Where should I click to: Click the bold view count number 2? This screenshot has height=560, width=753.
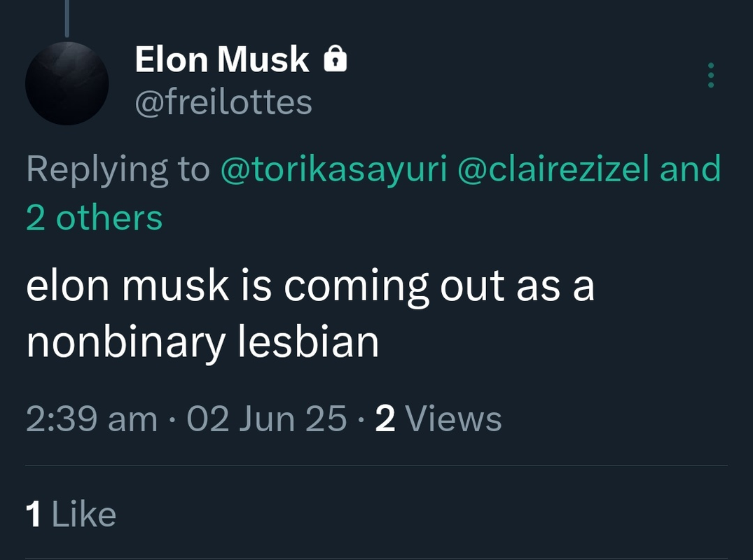tap(385, 419)
